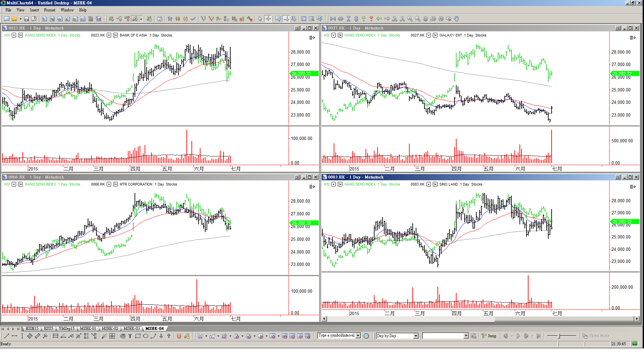Click the Jump button
The height and width of the screenshot is (354, 644).
tap(489, 336)
